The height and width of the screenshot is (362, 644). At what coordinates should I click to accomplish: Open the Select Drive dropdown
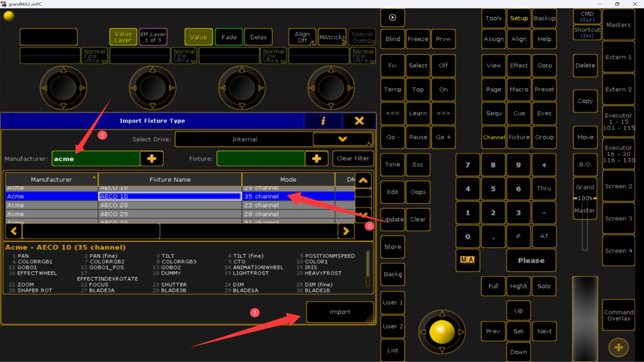tap(342, 139)
